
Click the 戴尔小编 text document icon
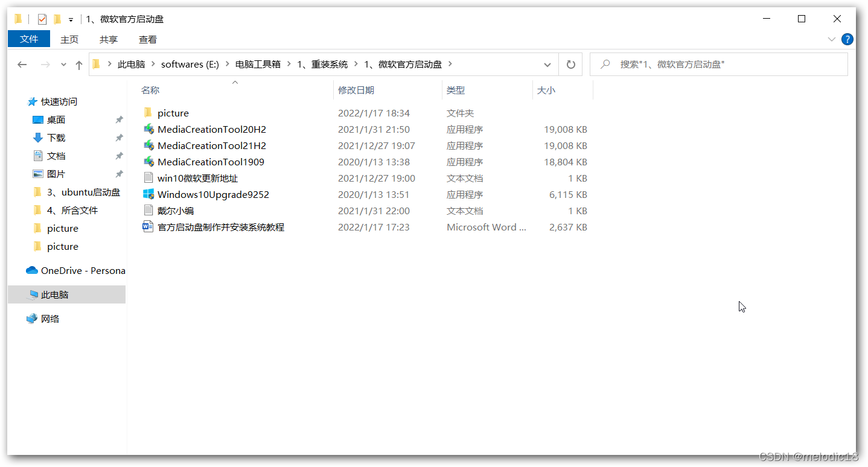point(148,211)
